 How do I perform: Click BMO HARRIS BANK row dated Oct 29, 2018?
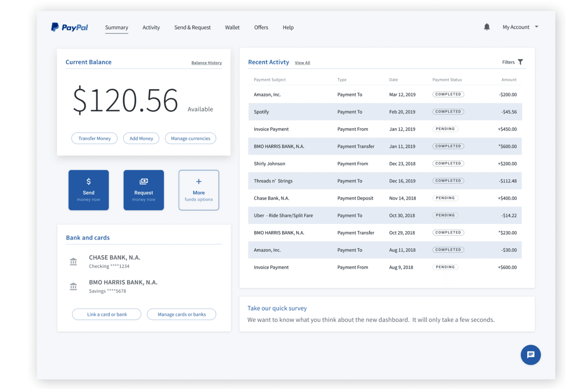(385, 233)
